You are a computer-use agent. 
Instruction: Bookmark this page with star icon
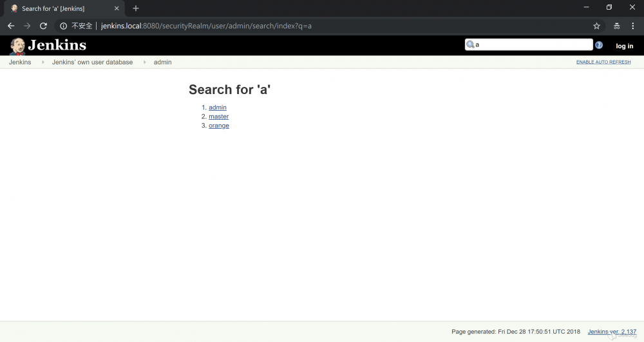(597, 26)
